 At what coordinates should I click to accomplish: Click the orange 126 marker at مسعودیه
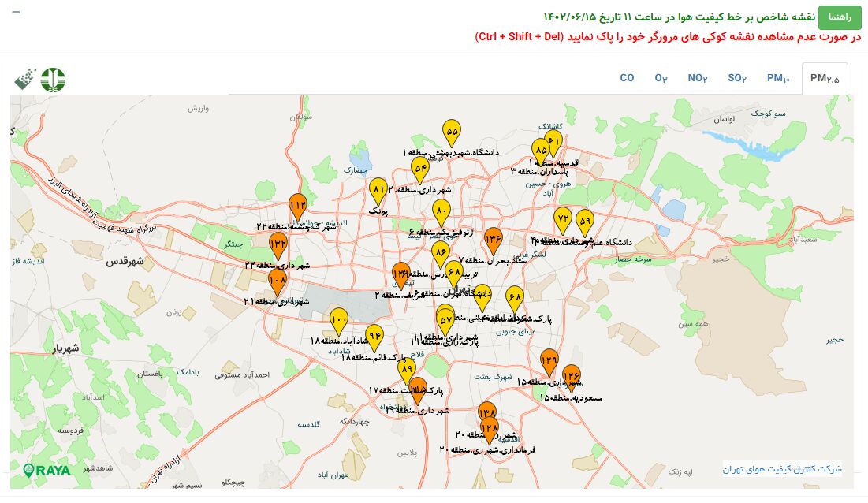[572, 378]
